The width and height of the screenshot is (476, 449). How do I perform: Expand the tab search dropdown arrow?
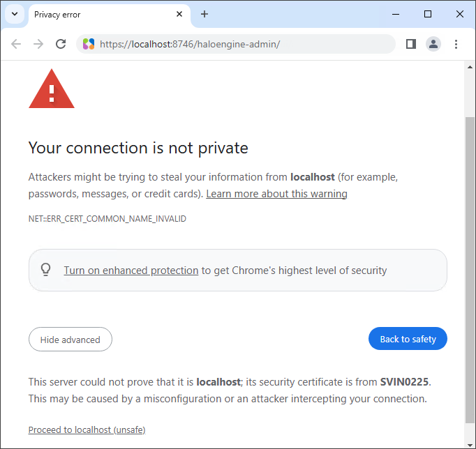point(13,14)
